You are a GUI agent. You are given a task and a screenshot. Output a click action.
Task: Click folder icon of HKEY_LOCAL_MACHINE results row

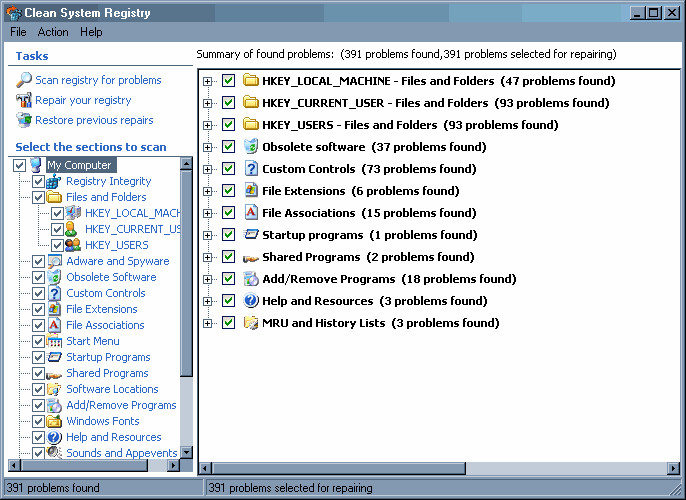point(251,80)
